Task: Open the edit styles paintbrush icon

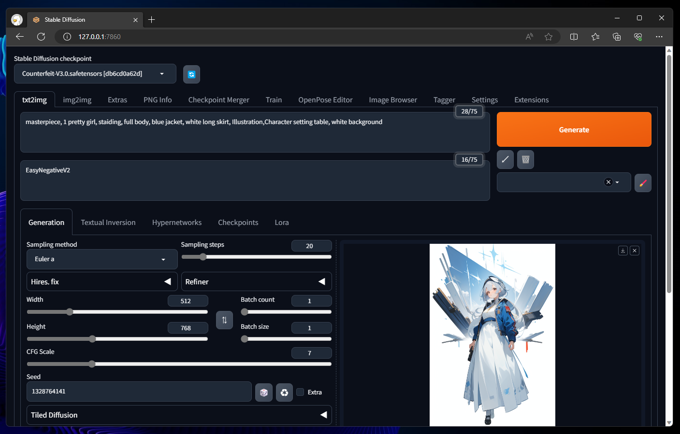Action: pyautogui.click(x=643, y=183)
